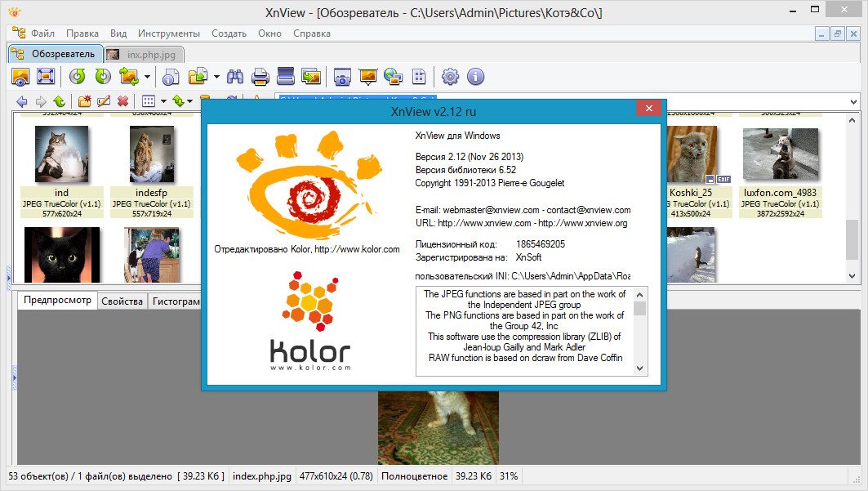This screenshot has width=868, height=491.
Task: Switch to the inx.php.jpg tab
Action: [x=145, y=55]
